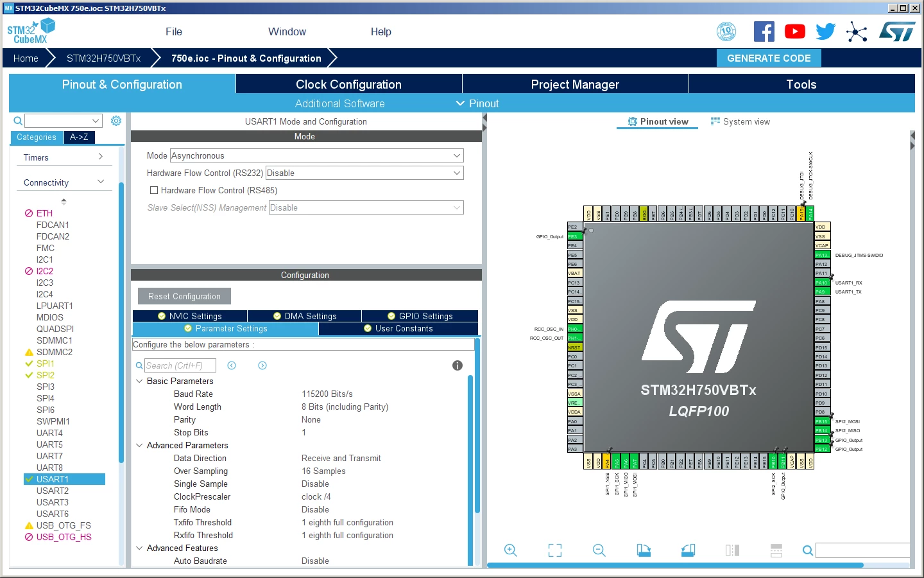Collapse the Advanced Features group
Screen dimensions: 924x578
click(x=139, y=548)
